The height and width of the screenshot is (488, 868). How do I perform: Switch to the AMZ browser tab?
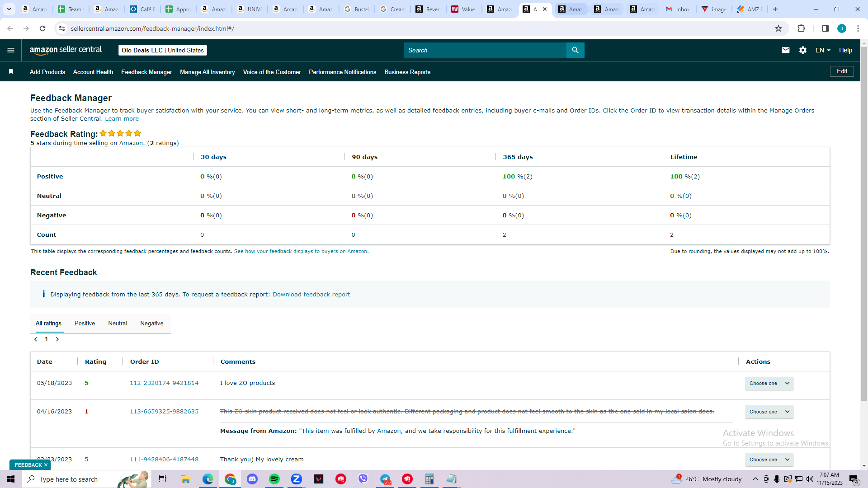[750, 9]
